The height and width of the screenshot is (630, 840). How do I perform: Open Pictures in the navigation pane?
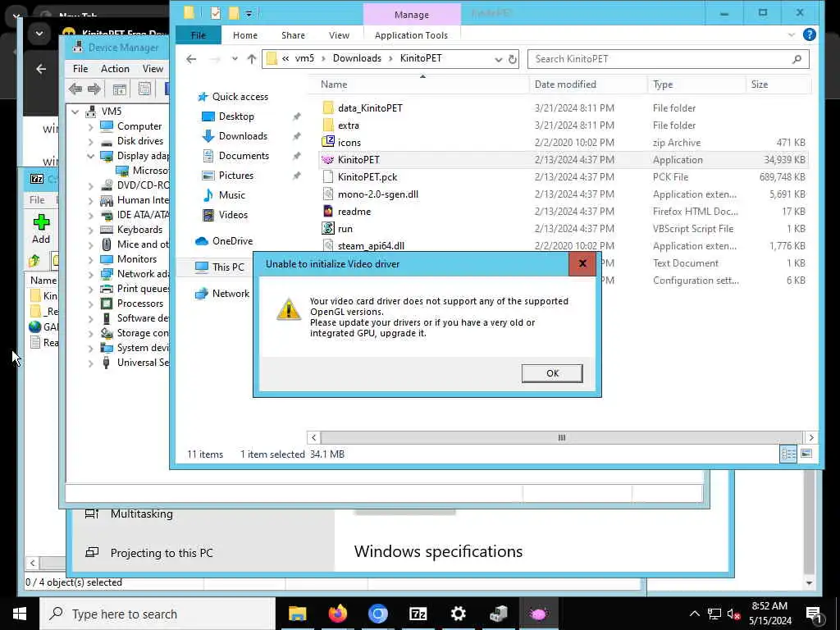pos(235,176)
